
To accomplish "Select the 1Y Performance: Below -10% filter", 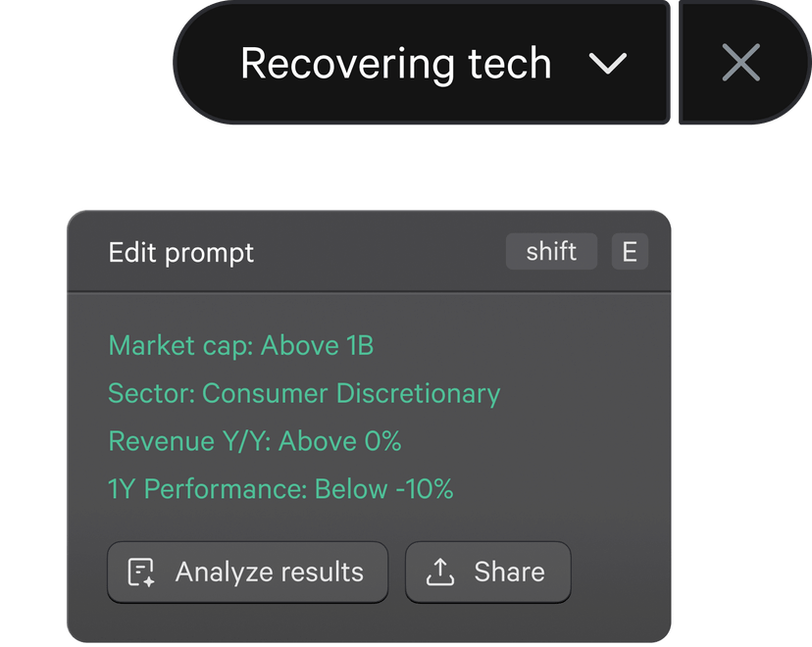I will [x=279, y=489].
